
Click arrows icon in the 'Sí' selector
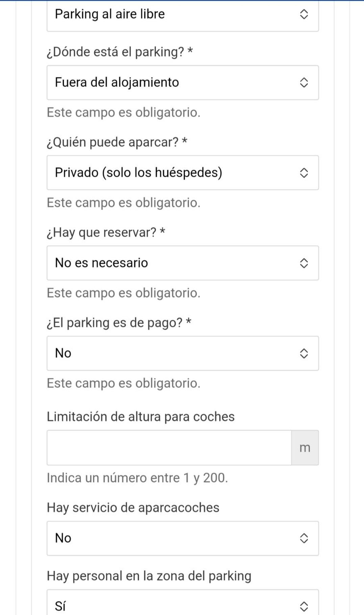[x=304, y=607]
